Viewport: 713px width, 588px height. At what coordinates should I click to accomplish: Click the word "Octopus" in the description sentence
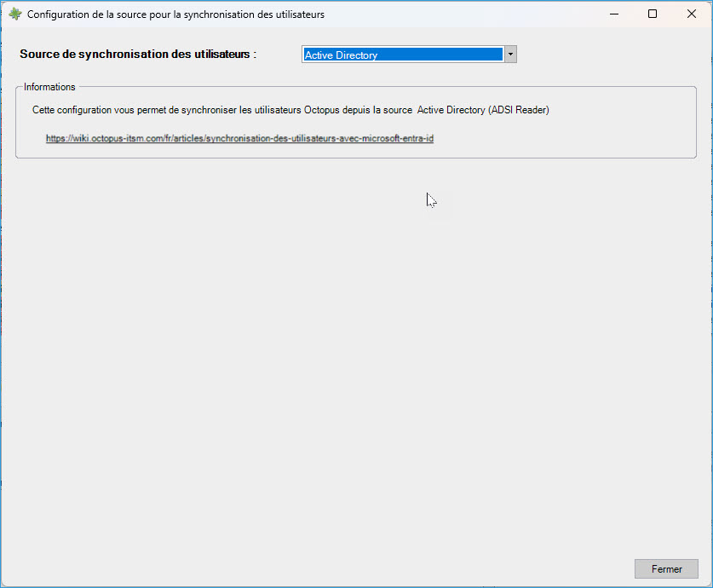pos(321,110)
